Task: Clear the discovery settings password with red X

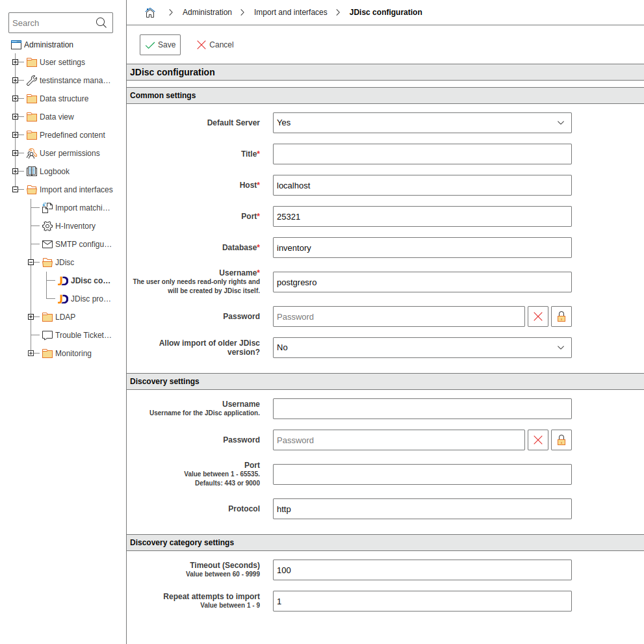Action: (x=537, y=440)
